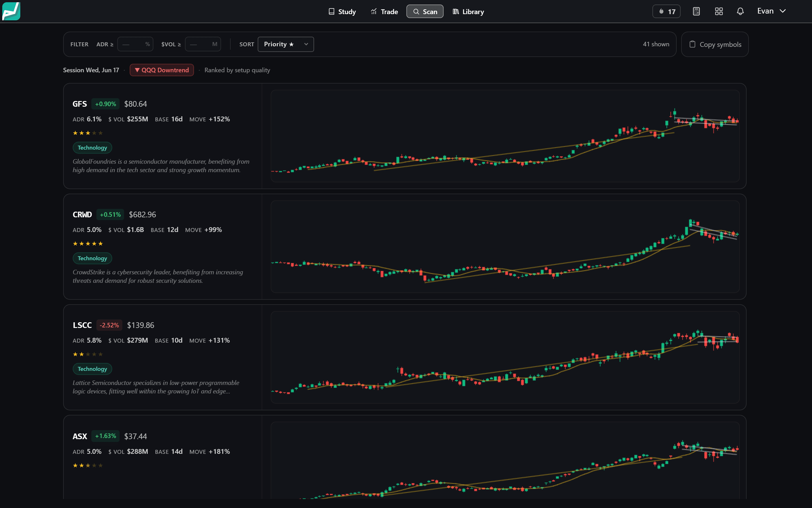812x508 pixels.
Task: Open the GFS price chart
Action: 505,136
